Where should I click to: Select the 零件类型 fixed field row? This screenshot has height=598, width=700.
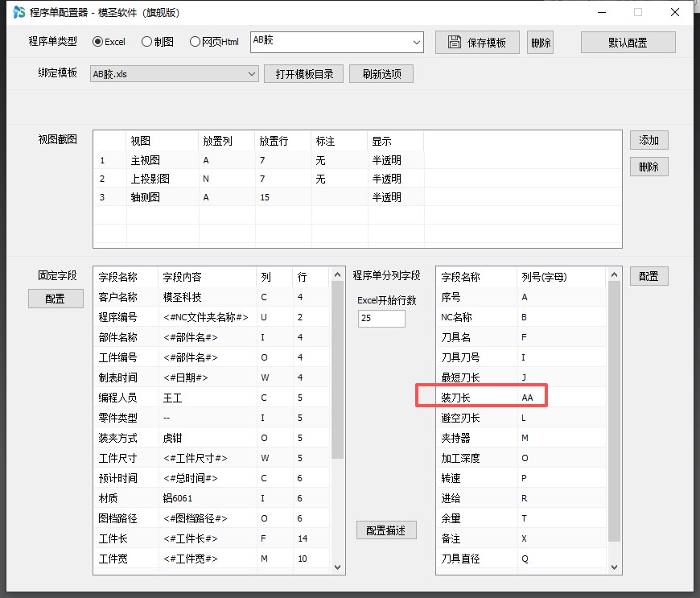pyautogui.click(x=212, y=418)
